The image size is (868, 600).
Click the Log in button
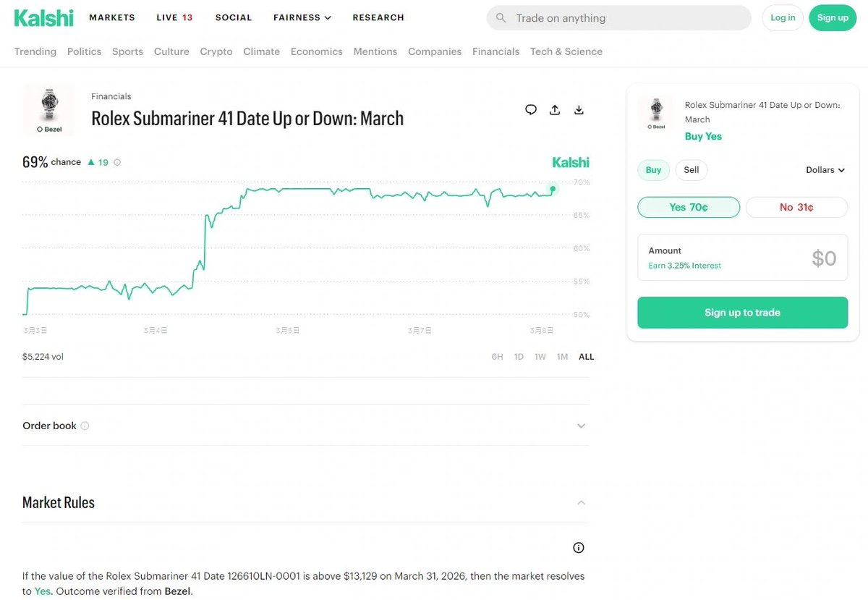pos(783,18)
